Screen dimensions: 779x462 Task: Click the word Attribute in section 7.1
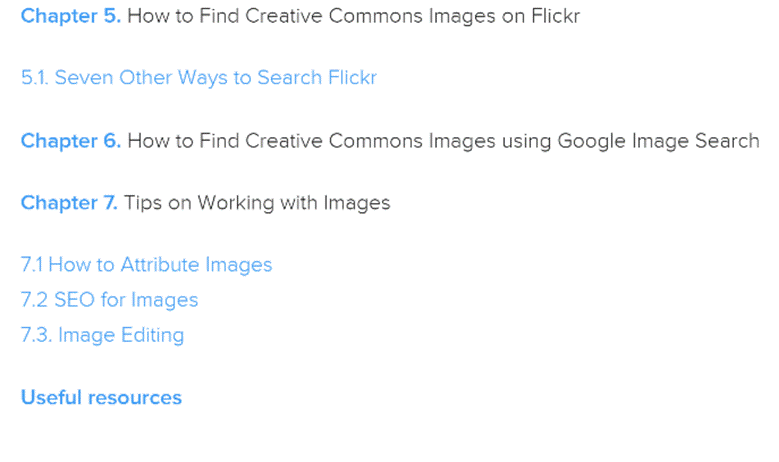(x=161, y=265)
